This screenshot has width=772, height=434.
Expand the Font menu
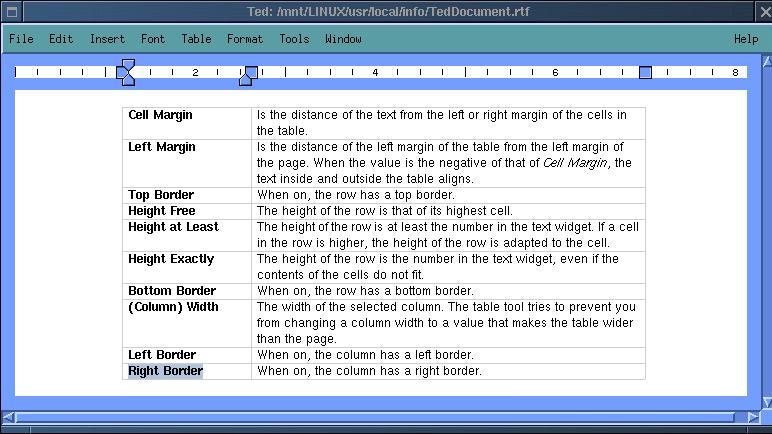153,39
